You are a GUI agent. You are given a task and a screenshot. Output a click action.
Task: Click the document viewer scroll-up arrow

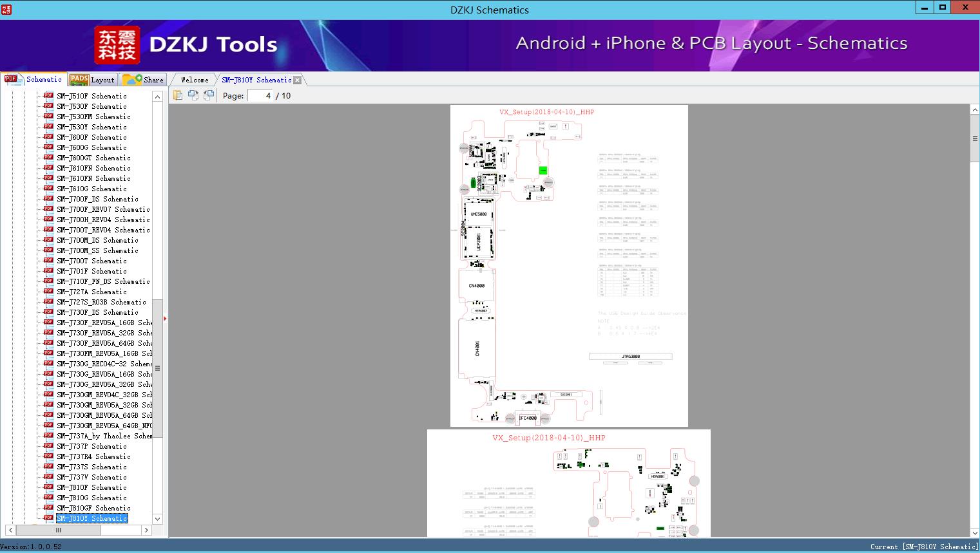tap(975, 110)
